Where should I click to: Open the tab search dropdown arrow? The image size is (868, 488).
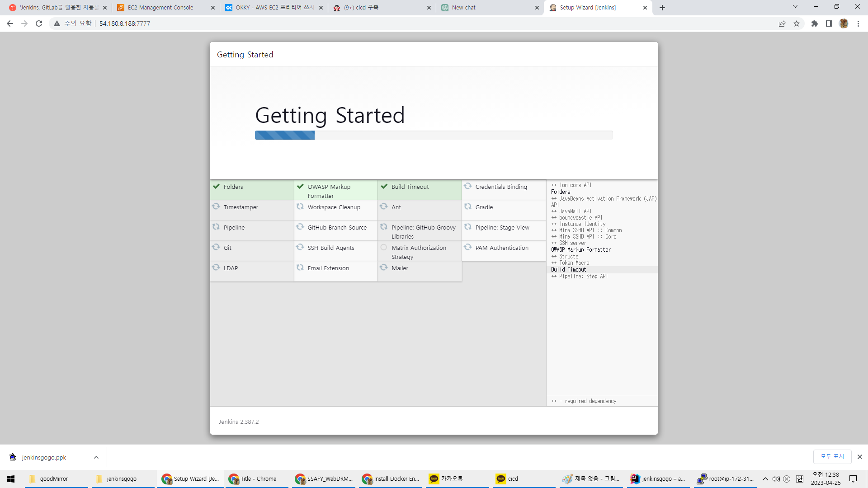pos(795,7)
